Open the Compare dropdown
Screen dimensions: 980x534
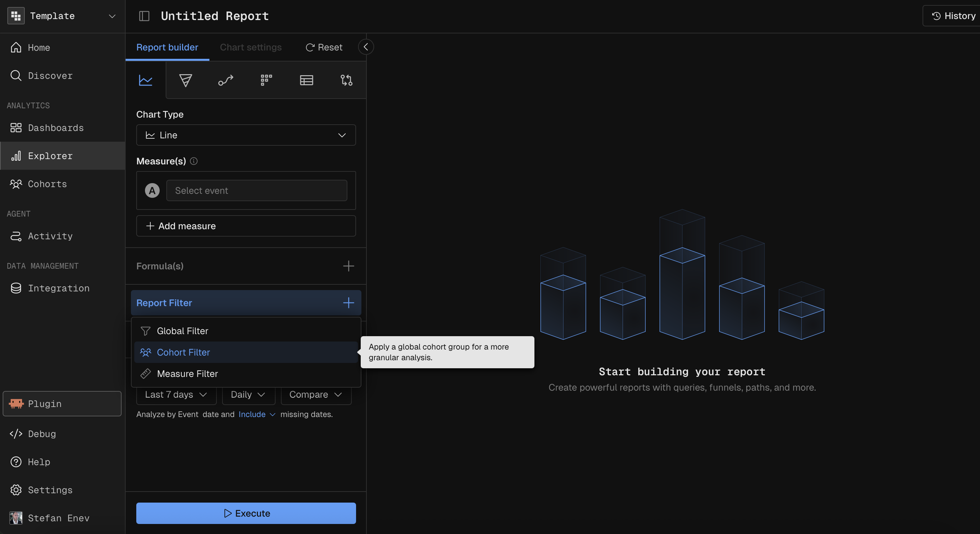coord(316,395)
